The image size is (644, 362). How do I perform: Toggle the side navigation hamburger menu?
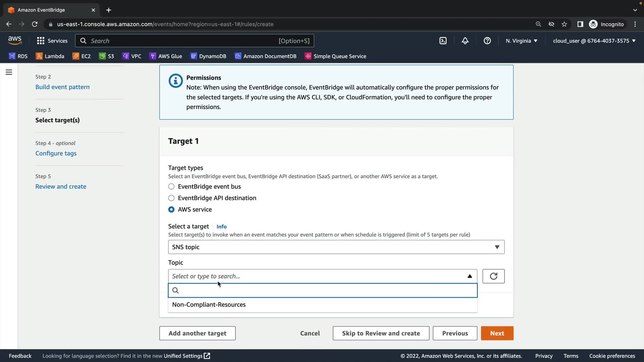point(9,72)
